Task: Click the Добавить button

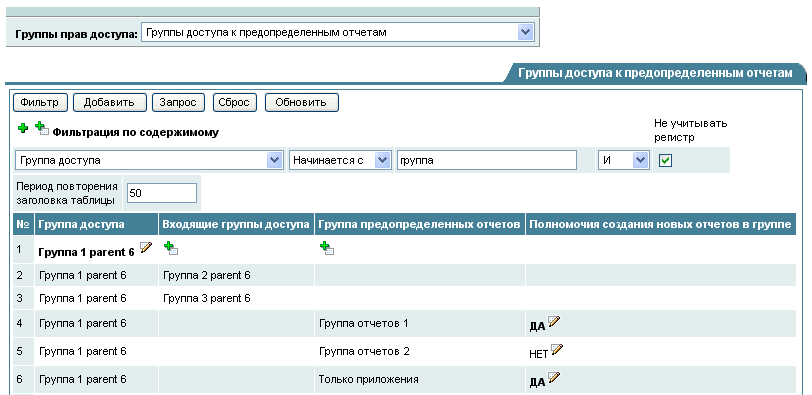Action: (x=109, y=103)
